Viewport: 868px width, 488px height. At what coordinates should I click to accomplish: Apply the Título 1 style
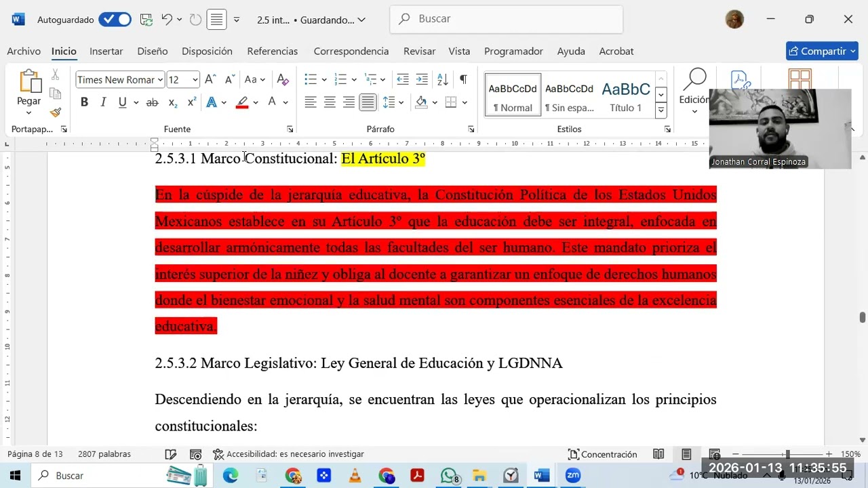[626, 96]
